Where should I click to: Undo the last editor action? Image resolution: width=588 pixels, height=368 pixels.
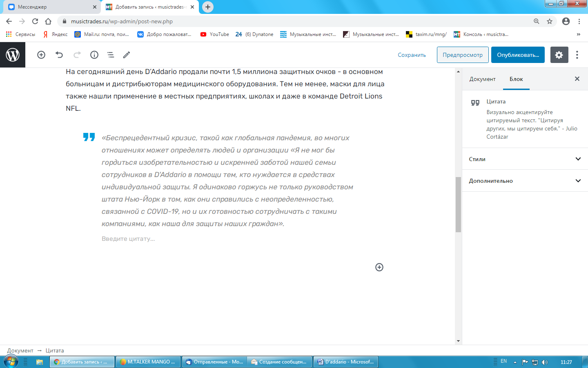[59, 55]
